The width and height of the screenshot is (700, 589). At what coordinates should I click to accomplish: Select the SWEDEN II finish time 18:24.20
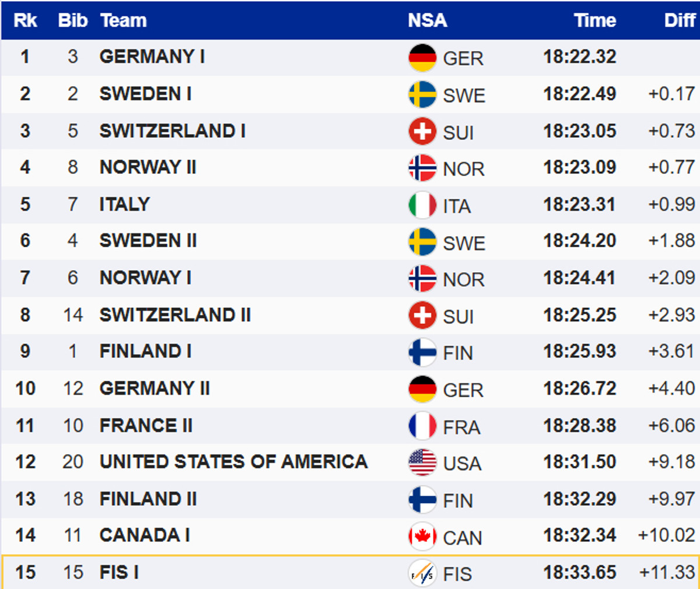pos(579,241)
